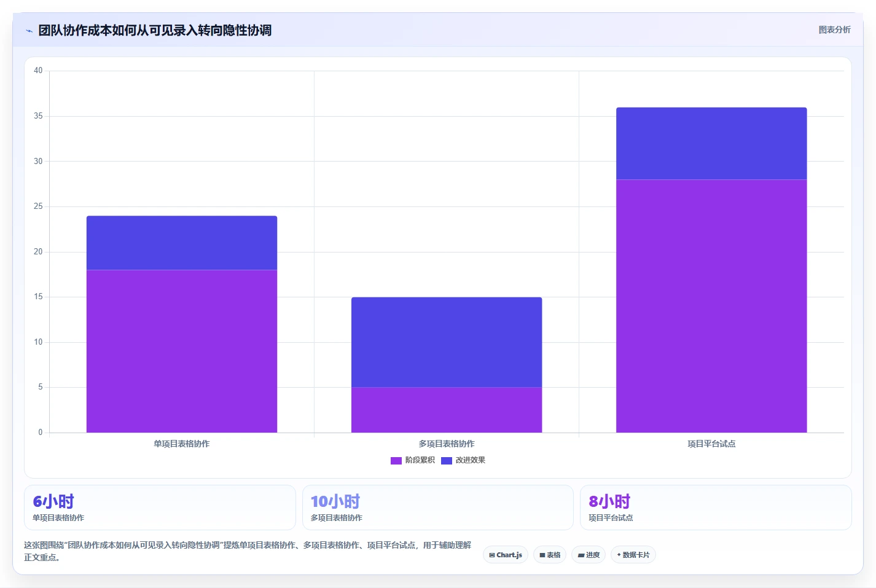Viewport: 876px width, 588px height.
Task: Click the icon inside the Chart.js tag
Action: (x=492, y=555)
